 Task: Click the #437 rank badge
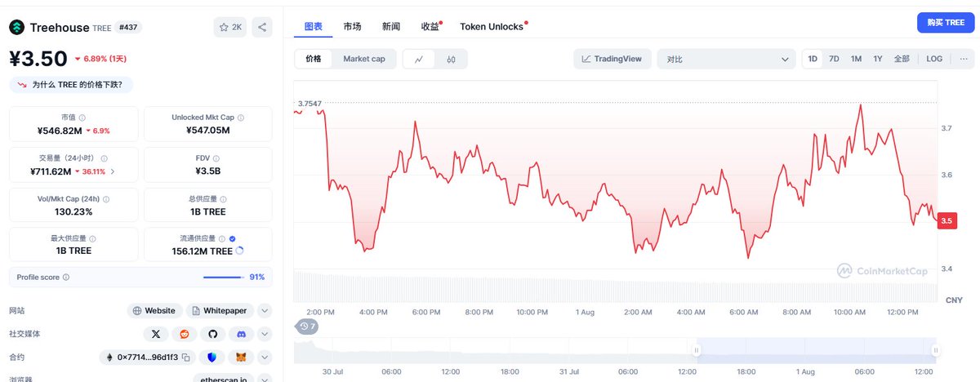click(129, 27)
